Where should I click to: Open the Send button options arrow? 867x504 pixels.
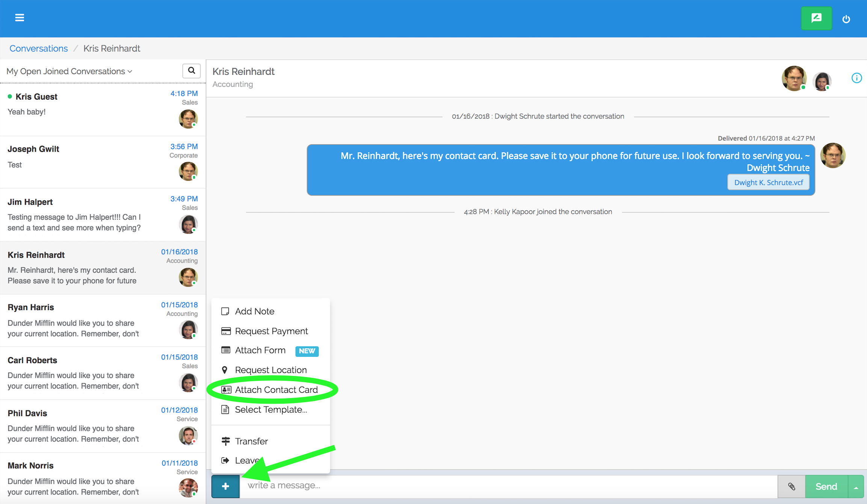coord(856,487)
